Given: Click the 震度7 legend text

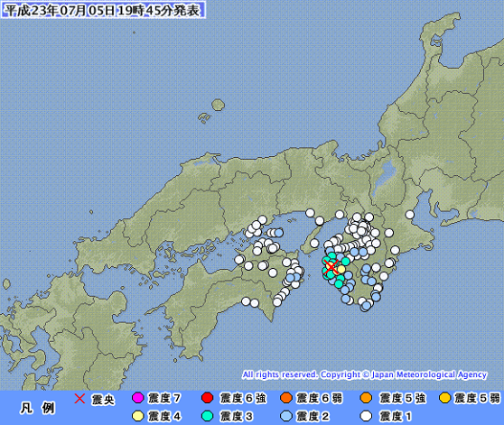Looking at the screenshot, I should [x=164, y=398].
